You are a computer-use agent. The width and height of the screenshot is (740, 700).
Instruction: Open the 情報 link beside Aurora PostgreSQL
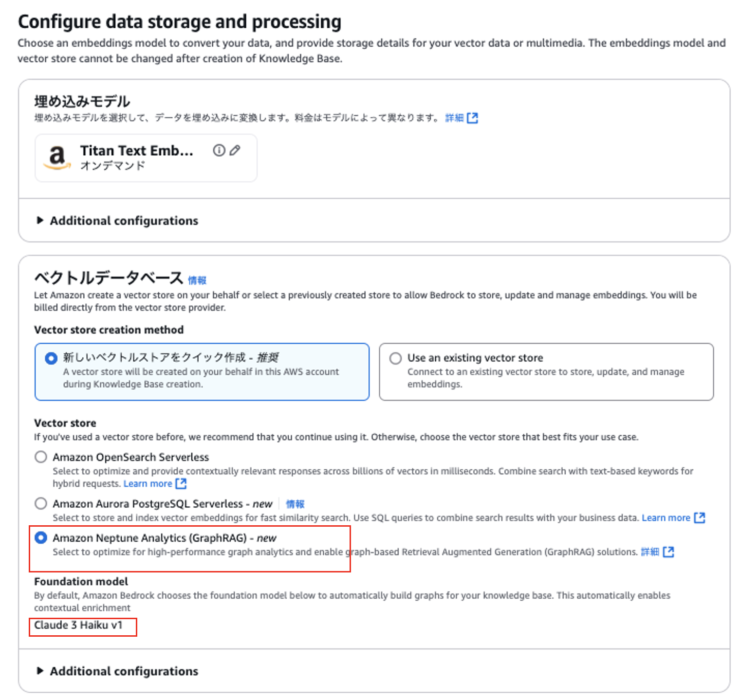295,504
